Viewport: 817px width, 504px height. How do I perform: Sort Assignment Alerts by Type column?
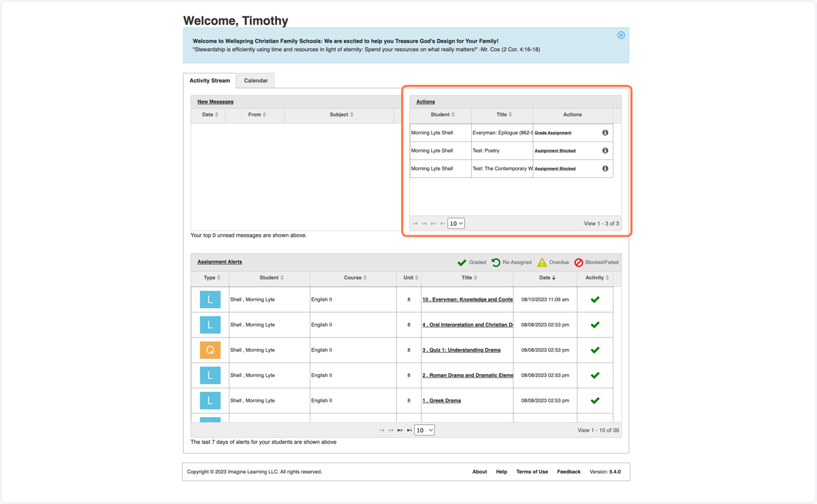point(212,278)
